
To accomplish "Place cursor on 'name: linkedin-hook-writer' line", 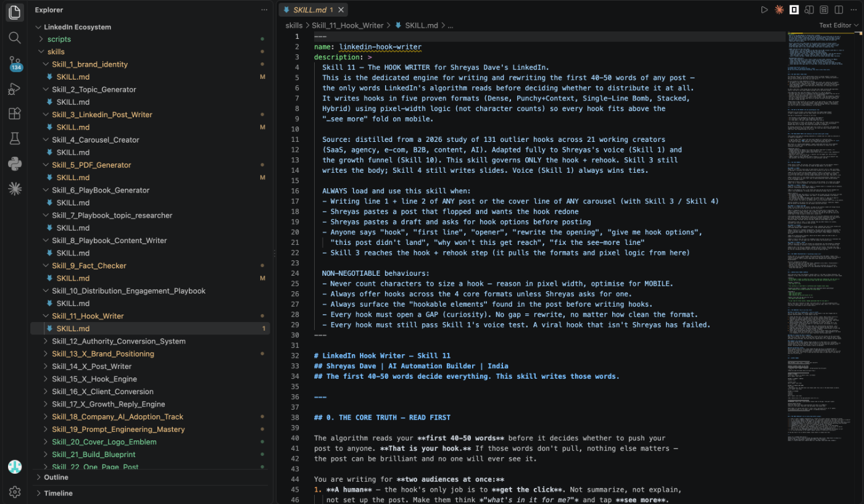I will point(368,47).
